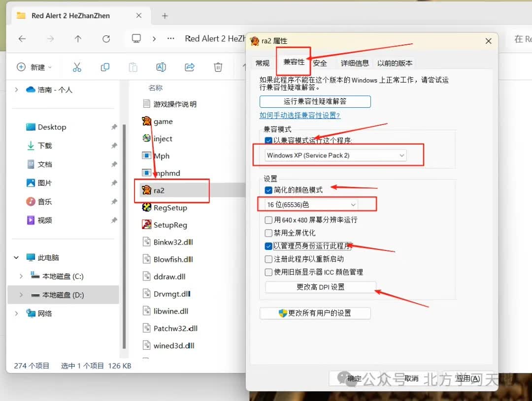
Task: Enable 用 640 x 480 屏幕分辨率运行 checkbox
Action: pyautogui.click(x=268, y=220)
